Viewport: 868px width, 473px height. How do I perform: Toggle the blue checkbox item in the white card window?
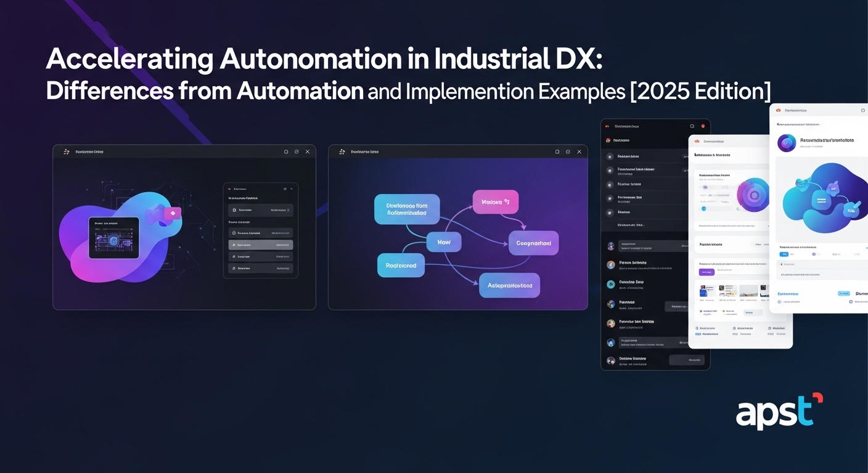(x=703, y=208)
